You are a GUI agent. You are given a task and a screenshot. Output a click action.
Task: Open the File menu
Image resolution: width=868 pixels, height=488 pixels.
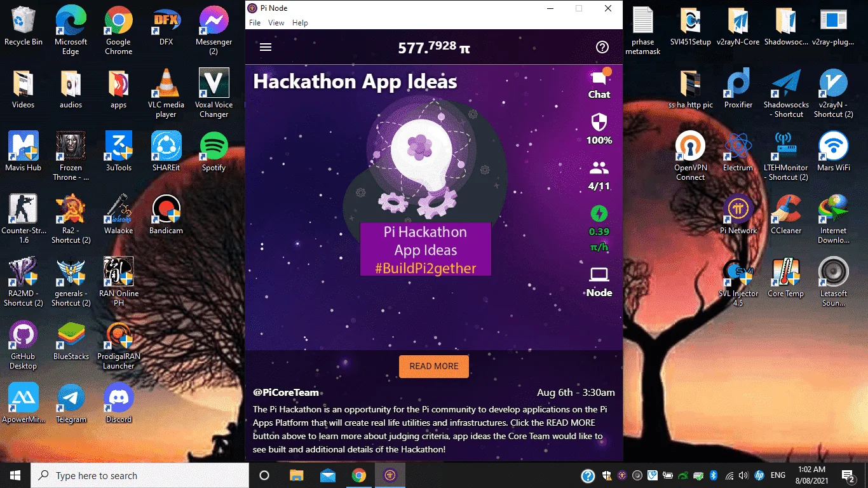pos(255,23)
